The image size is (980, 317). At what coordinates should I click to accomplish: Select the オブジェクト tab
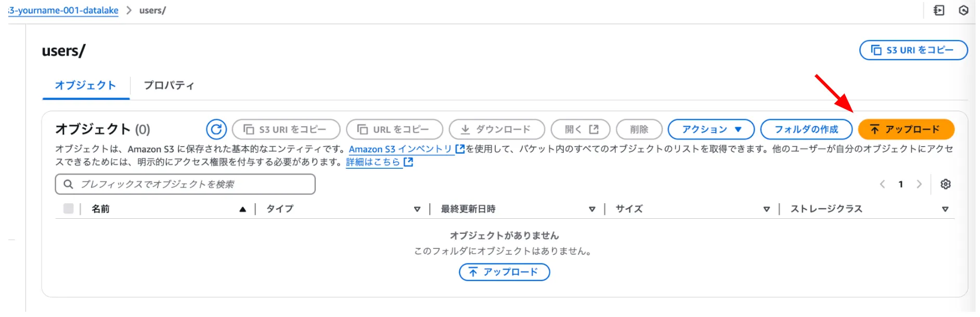pyautogui.click(x=85, y=85)
